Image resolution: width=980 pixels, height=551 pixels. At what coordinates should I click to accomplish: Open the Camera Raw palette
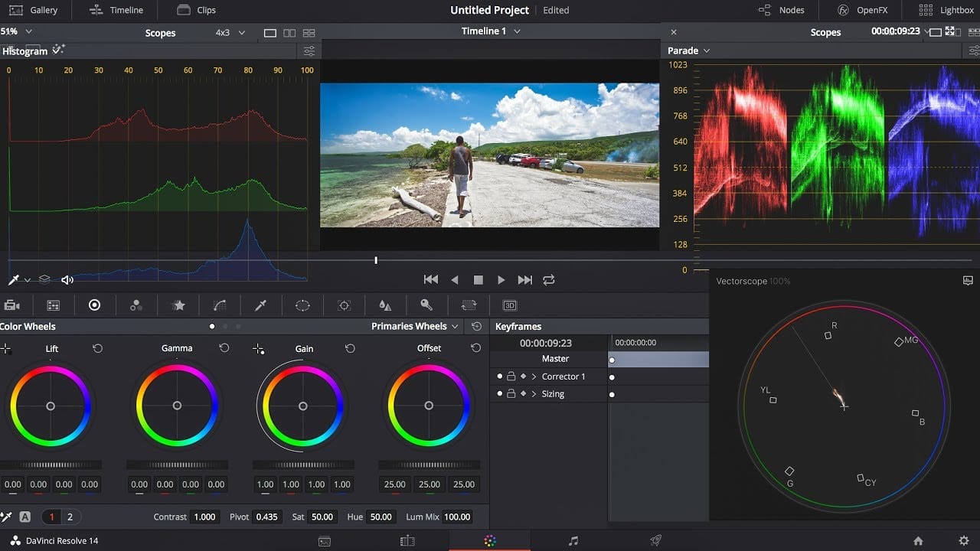(x=11, y=305)
